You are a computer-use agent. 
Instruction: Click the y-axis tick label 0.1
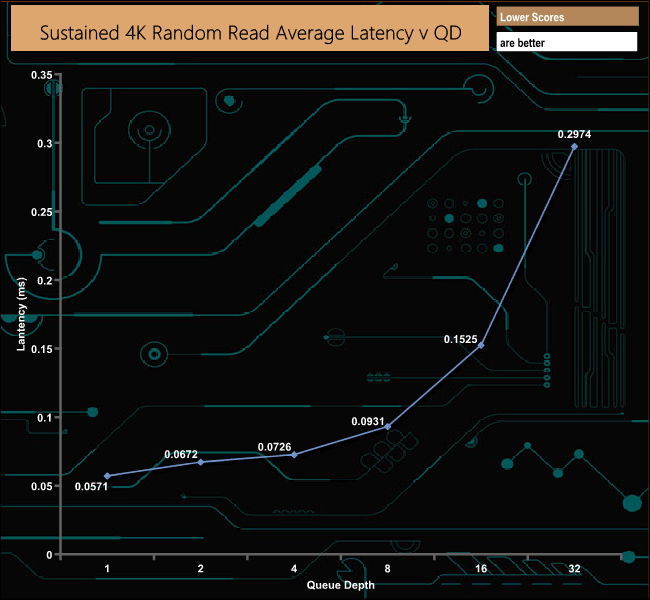[x=45, y=418]
